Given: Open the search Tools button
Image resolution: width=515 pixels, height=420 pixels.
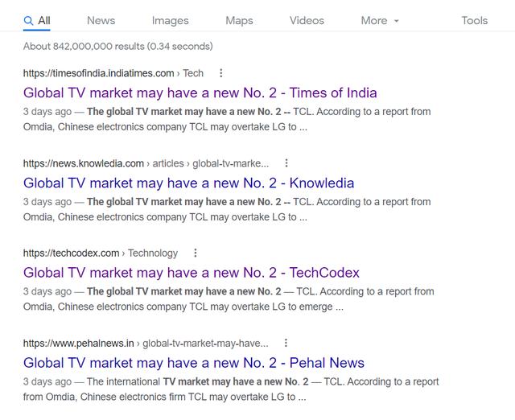Looking at the screenshot, I should [x=474, y=21].
